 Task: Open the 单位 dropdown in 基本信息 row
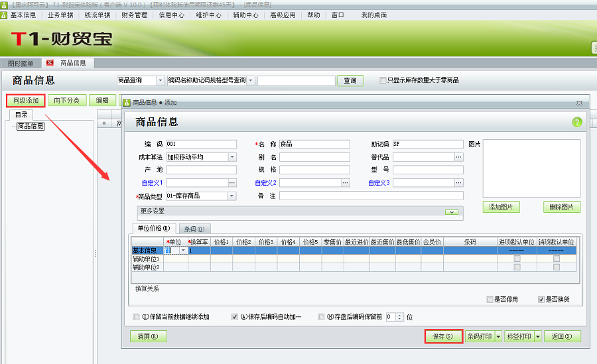pos(184,250)
